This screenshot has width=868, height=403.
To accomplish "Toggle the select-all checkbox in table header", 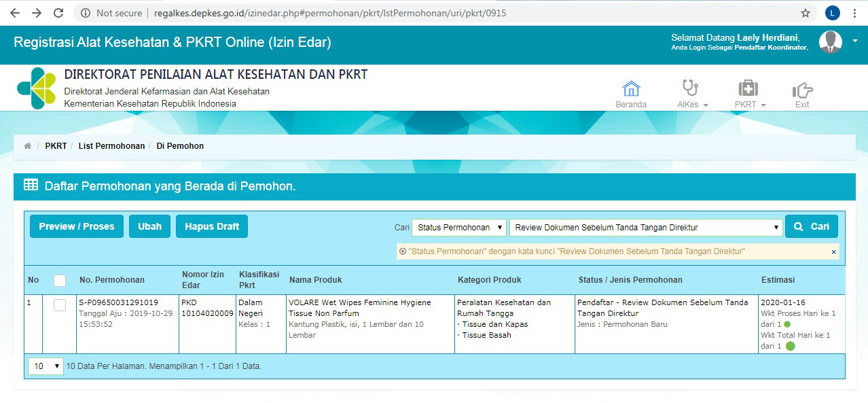I will click(x=60, y=280).
